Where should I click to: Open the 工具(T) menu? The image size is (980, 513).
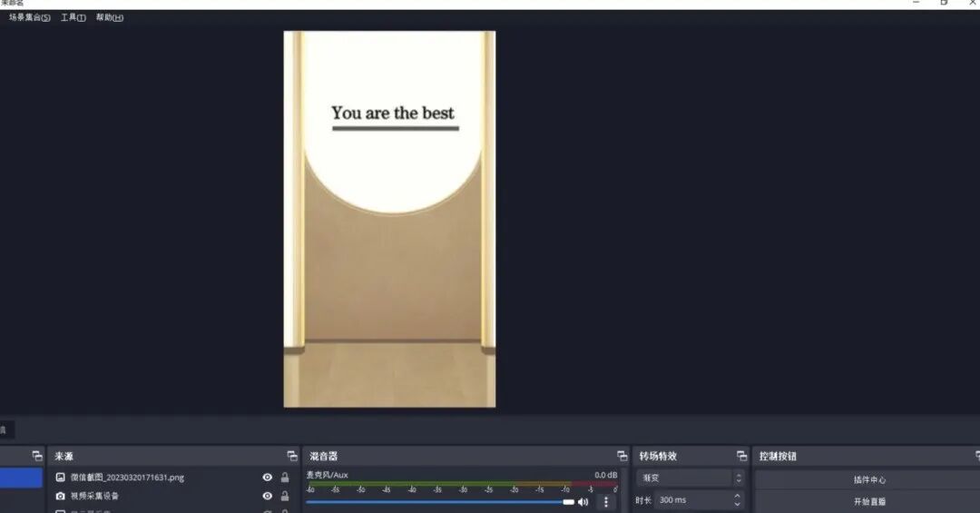pyautogui.click(x=73, y=17)
